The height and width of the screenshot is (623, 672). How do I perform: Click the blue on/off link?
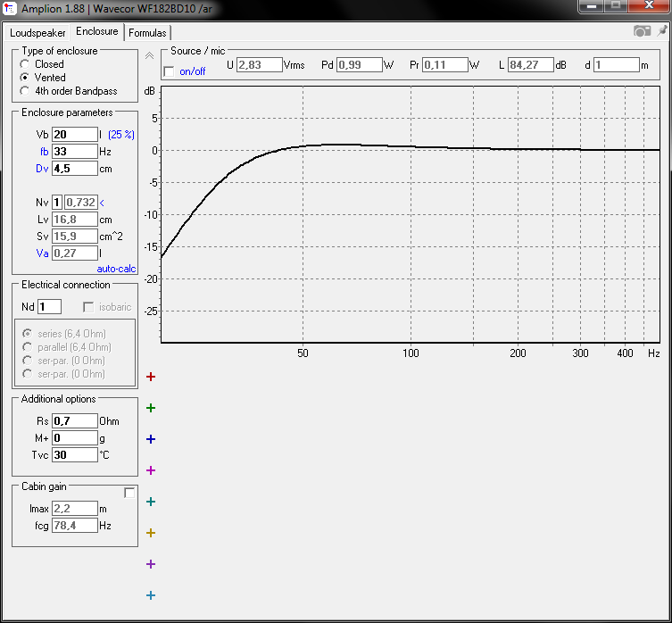pos(193,71)
